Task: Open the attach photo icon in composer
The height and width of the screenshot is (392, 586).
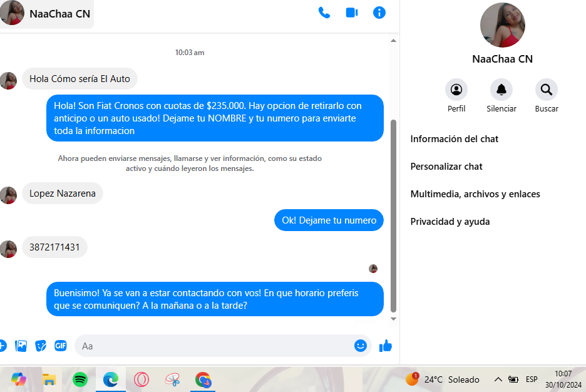Action: click(x=21, y=346)
